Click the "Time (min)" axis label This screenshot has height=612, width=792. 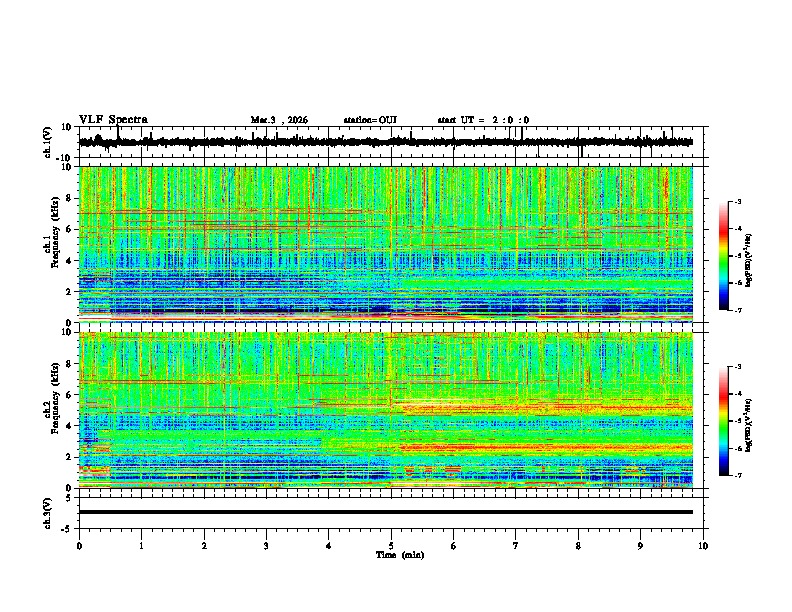coord(400,555)
